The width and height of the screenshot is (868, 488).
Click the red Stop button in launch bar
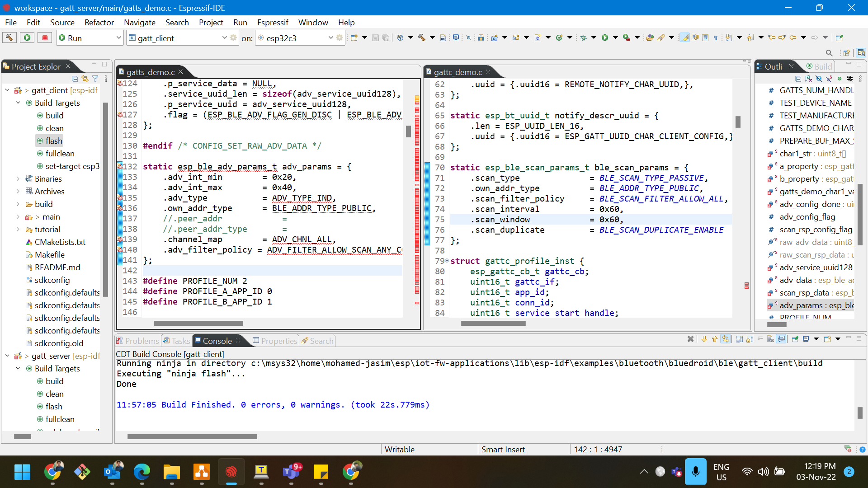point(45,38)
